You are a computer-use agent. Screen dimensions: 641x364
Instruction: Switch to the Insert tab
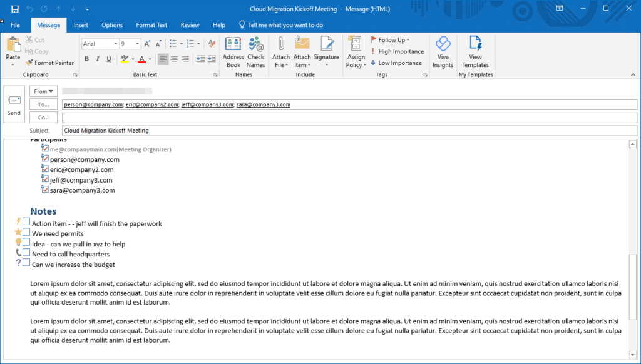81,25
